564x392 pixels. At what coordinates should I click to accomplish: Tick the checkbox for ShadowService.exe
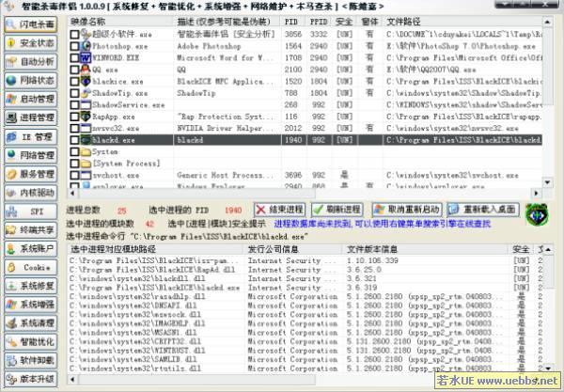[x=74, y=105]
